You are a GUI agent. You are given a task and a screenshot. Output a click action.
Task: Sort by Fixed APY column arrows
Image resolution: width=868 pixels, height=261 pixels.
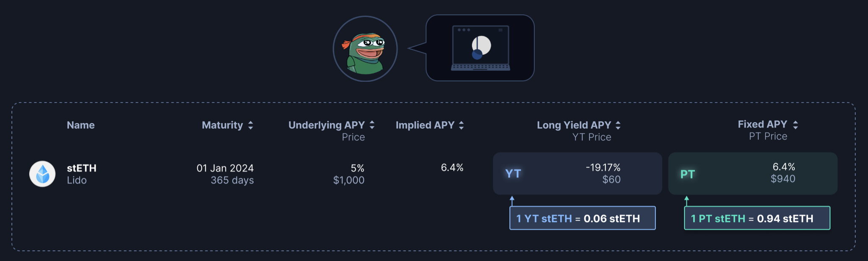tap(796, 125)
